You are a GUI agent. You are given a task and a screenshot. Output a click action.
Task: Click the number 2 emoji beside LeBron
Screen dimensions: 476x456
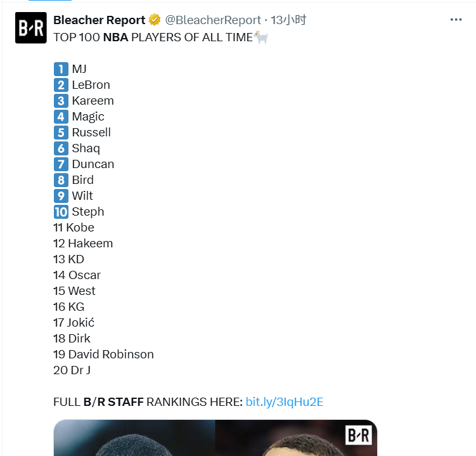coord(61,85)
